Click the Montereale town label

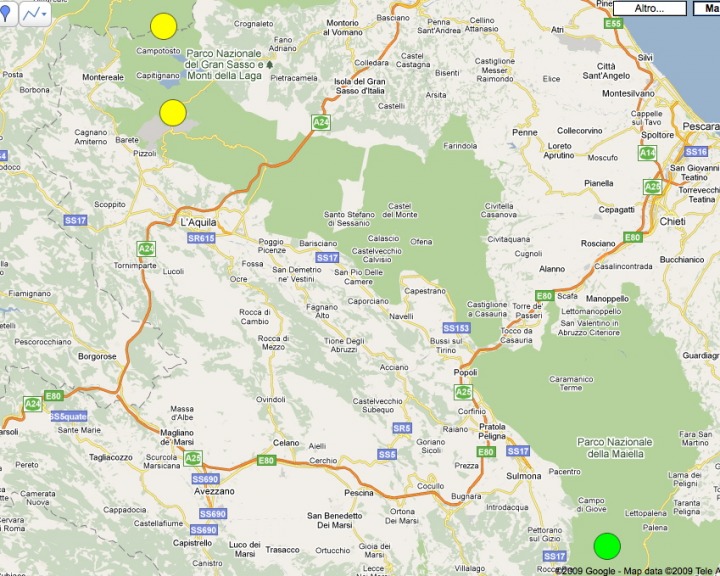pos(103,77)
